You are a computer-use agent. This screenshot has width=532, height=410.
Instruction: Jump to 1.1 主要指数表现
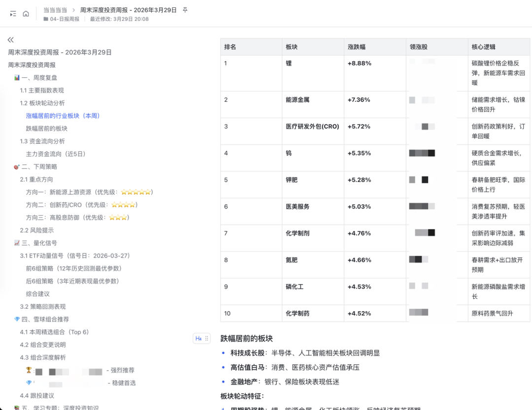coord(42,90)
